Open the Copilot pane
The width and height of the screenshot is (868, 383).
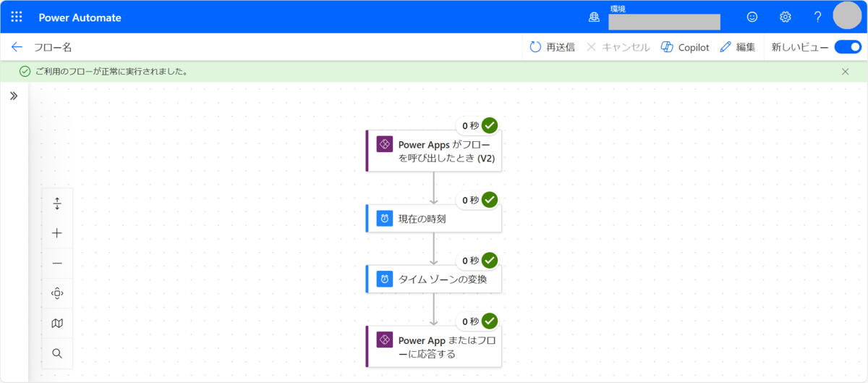(x=685, y=47)
